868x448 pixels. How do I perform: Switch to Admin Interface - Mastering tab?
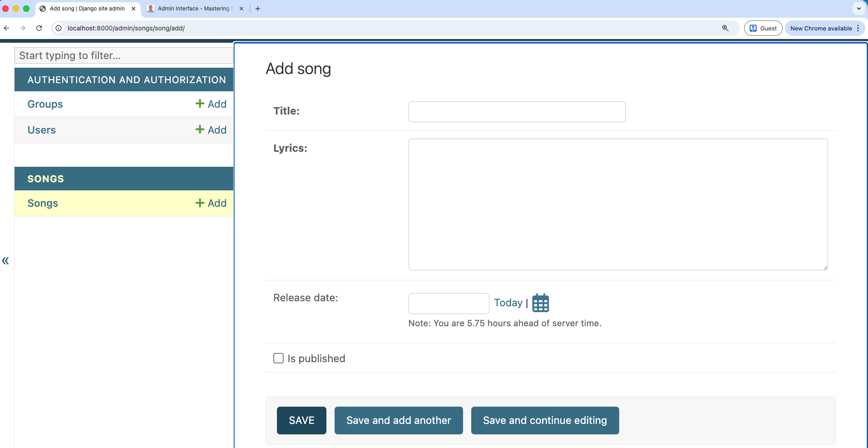196,9
